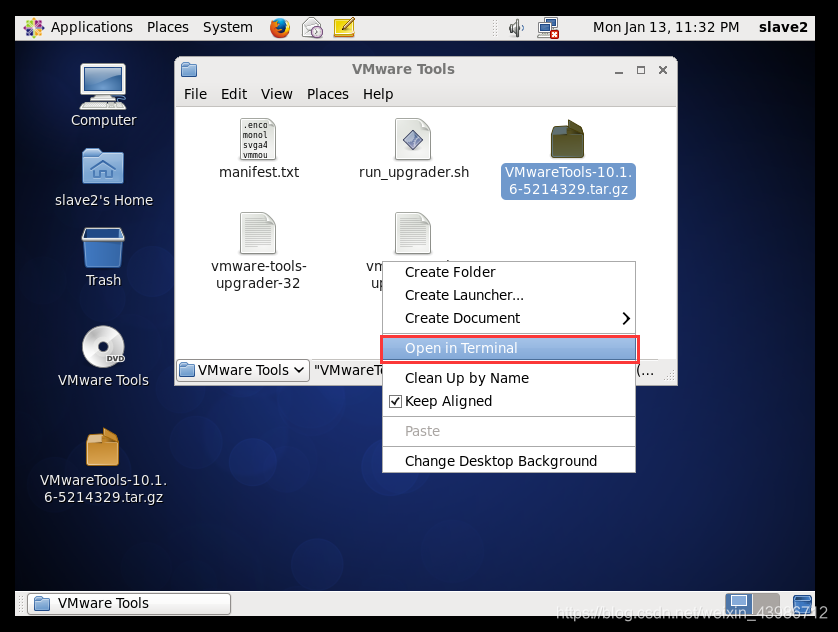Open the System panel menu
This screenshot has height=632, width=838.
(x=228, y=28)
